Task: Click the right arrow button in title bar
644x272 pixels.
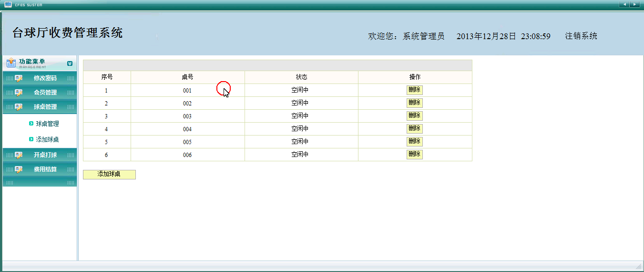Action: [x=634, y=4]
